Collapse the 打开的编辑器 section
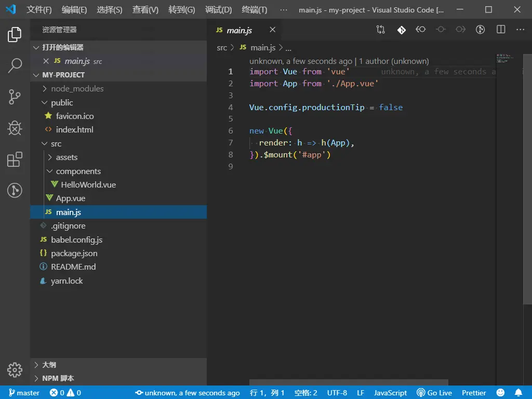Image resolution: width=532 pixels, height=399 pixels. (118, 47)
